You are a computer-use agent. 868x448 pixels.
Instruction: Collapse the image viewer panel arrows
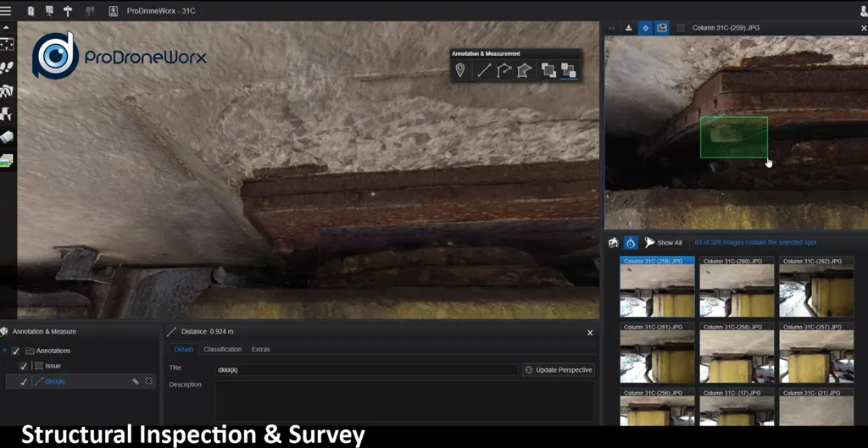click(x=613, y=28)
